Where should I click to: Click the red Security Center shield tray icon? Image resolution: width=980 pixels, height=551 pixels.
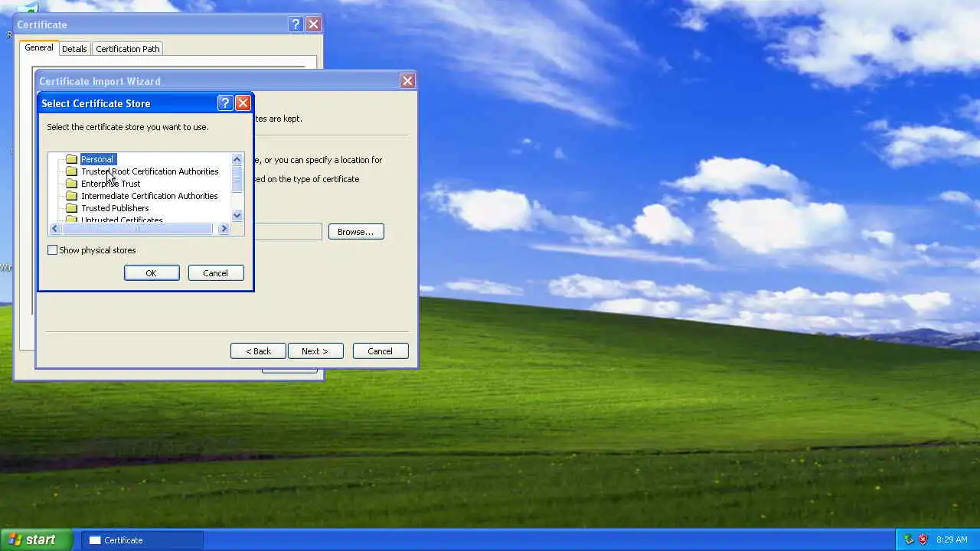click(x=923, y=540)
